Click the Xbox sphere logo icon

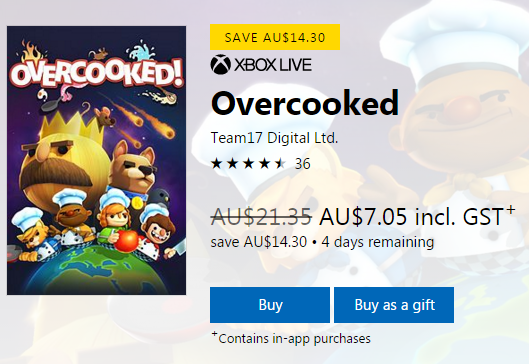click(220, 64)
